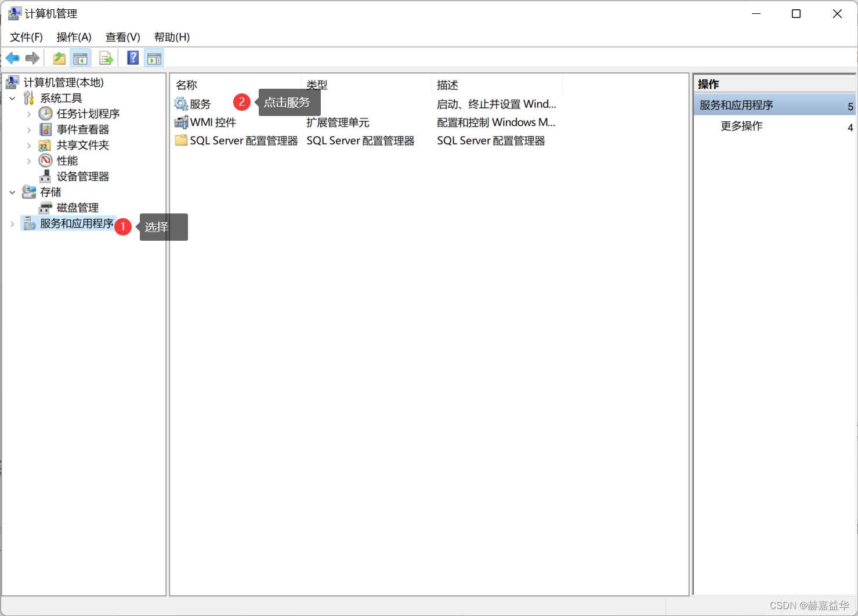Screen dimensions: 858x616
Task: Click the 事件查看器 icon
Action: [45, 129]
